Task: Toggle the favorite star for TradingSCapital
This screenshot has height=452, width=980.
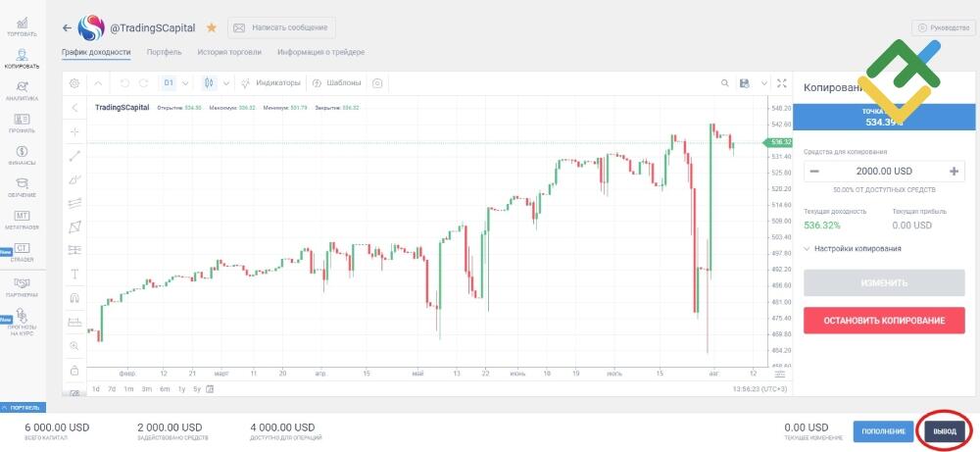Action: click(212, 27)
